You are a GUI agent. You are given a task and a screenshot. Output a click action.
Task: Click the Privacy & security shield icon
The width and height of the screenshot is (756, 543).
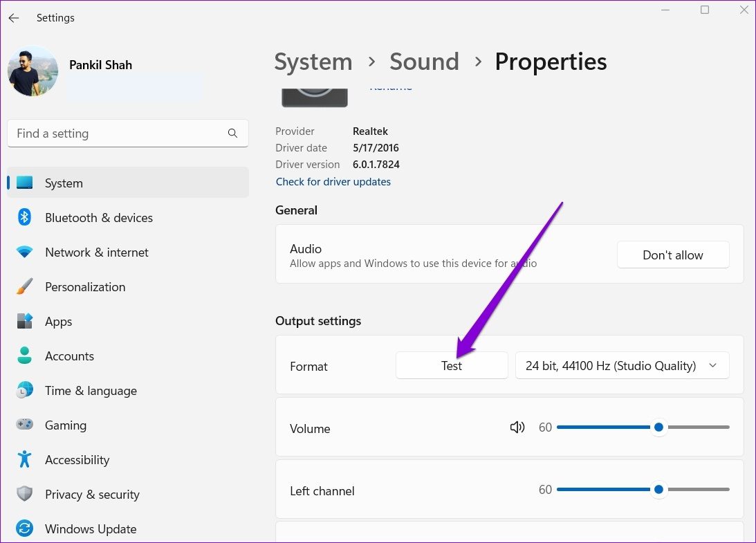point(25,494)
